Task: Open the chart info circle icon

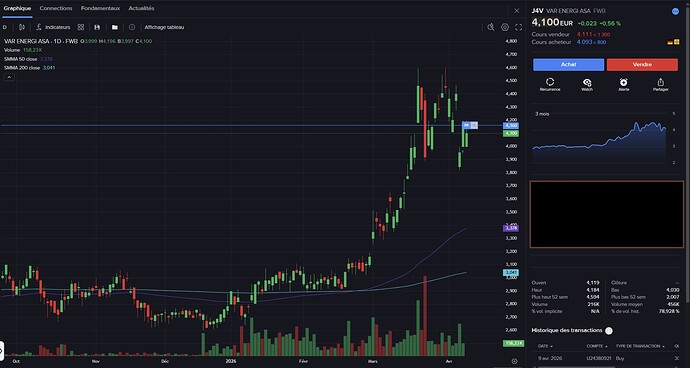Action: pos(132,27)
